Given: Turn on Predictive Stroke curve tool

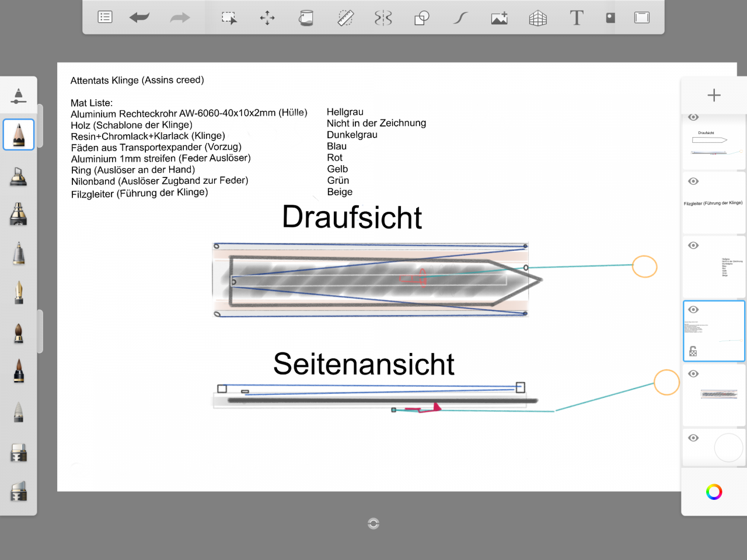Looking at the screenshot, I should pos(460,18).
